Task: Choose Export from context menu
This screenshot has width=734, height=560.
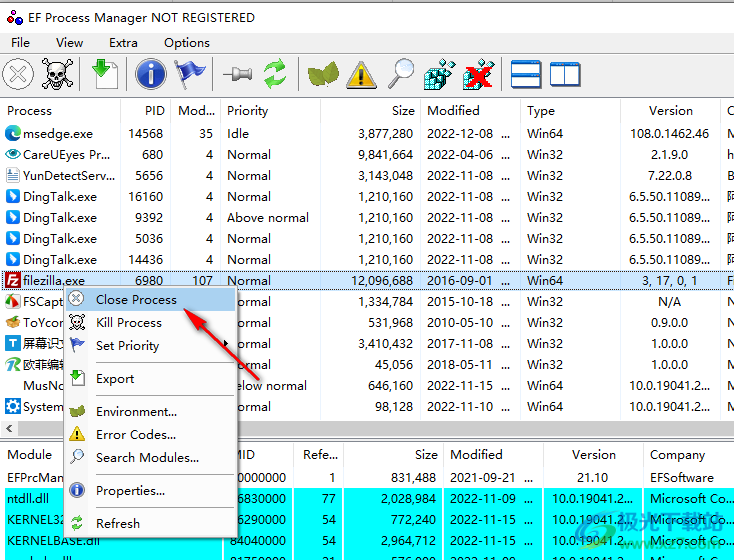Action: [x=151, y=378]
